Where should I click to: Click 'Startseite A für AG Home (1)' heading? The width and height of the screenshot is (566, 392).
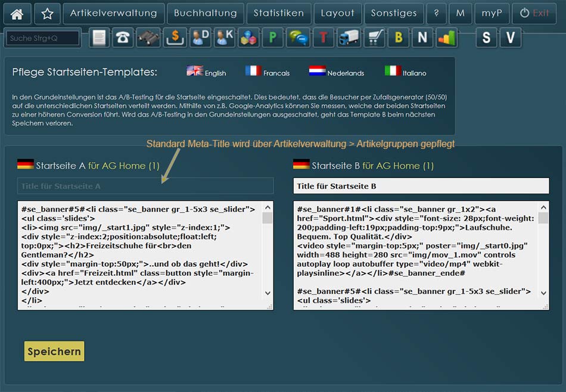98,166
